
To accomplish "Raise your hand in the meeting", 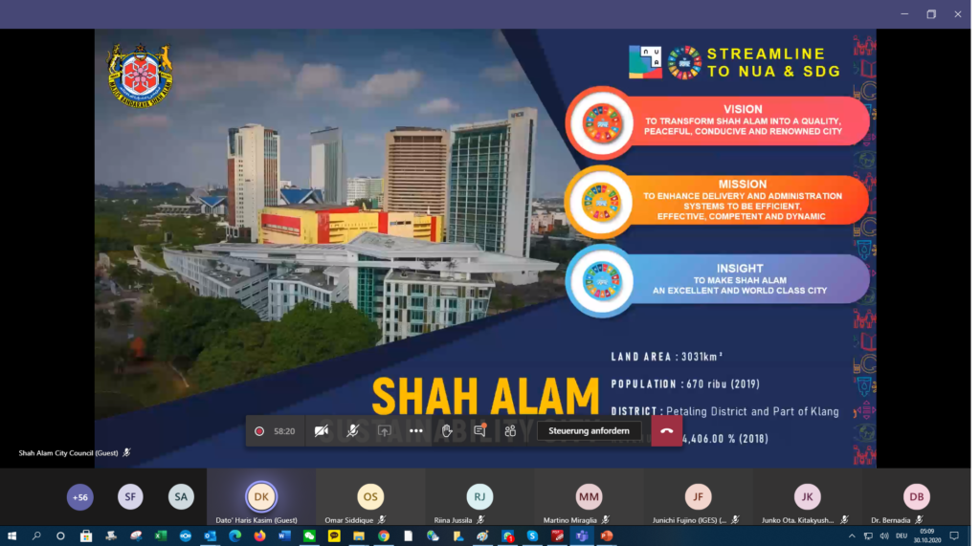I will pyautogui.click(x=447, y=431).
